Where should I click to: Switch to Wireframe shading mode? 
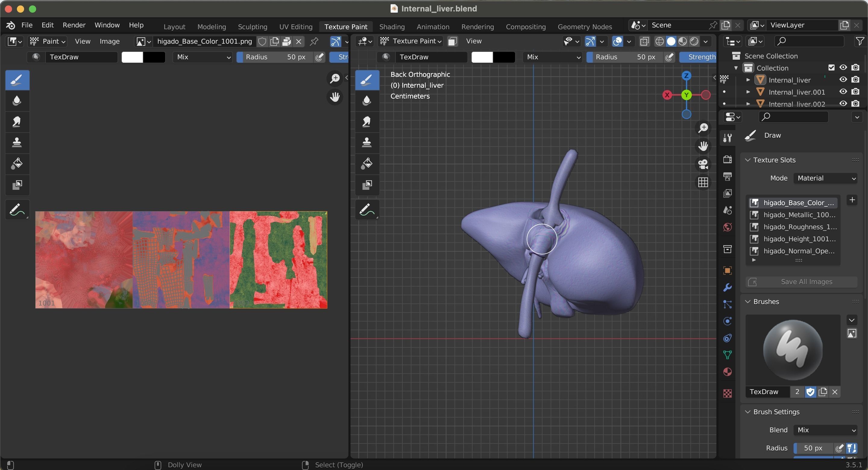[659, 41]
